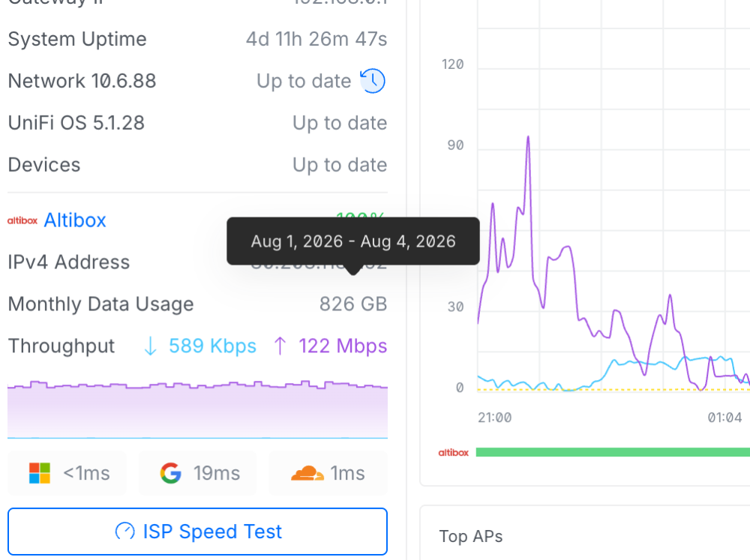This screenshot has width=750, height=560.
Task: Click the System Uptime row
Action: 197,39
